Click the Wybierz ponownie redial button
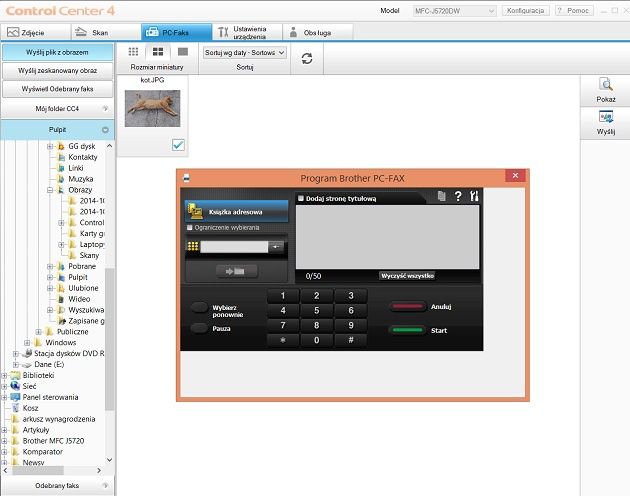This screenshot has height=496, width=630. point(199,307)
